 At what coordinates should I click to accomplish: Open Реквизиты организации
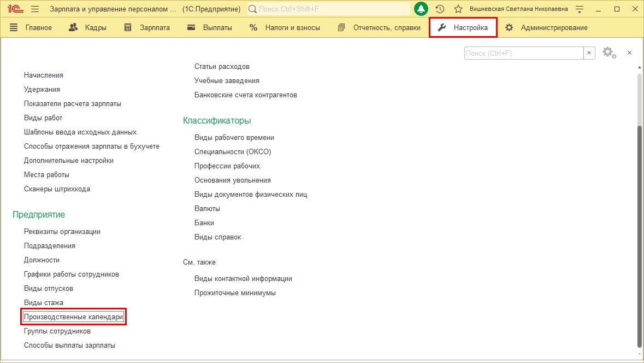[x=62, y=231]
